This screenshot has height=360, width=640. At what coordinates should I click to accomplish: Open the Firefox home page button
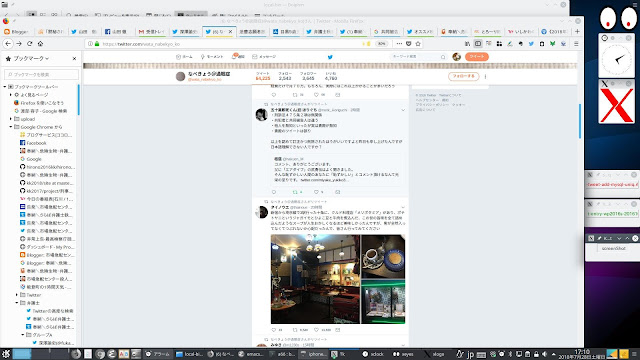(x=40, y=44)
